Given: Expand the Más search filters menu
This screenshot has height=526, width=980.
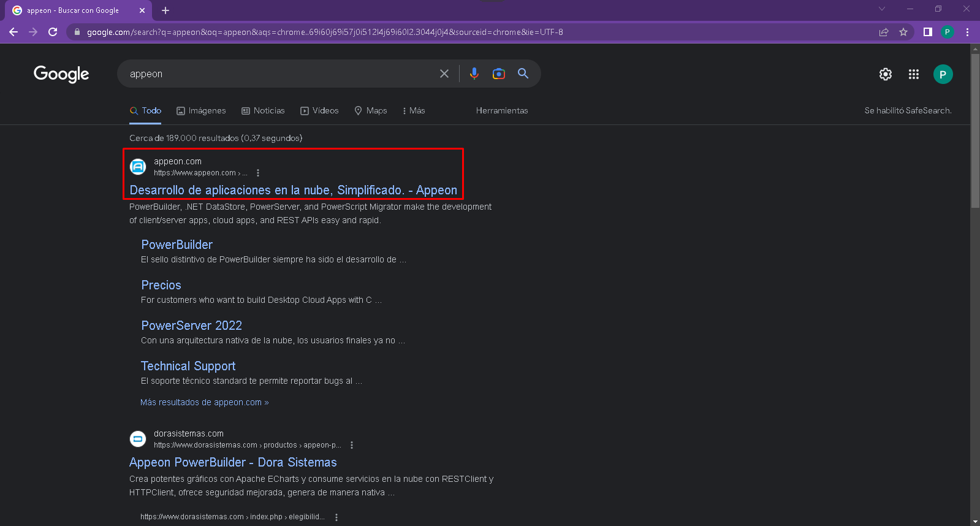Looking at the screenshot, I should (x=414, y=111).
